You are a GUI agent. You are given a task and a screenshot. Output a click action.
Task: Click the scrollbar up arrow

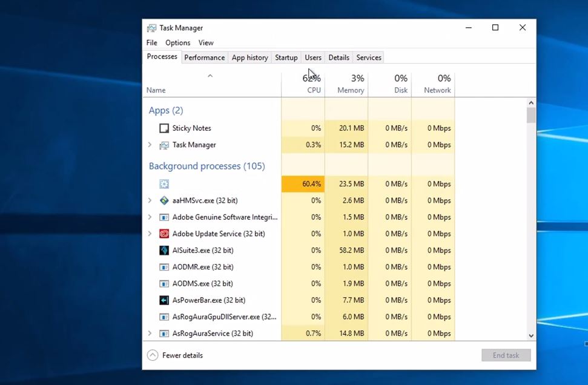coord(531,103)
